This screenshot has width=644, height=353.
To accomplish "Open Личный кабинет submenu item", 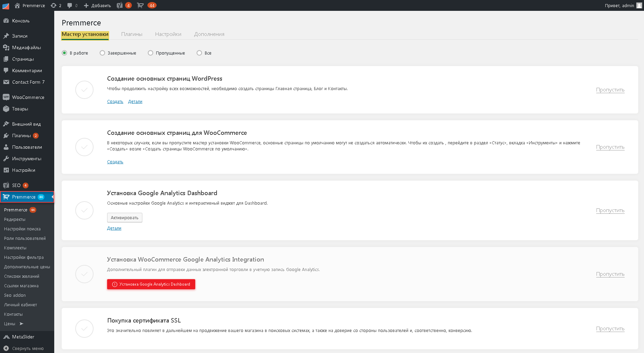I will click(21, 305).
